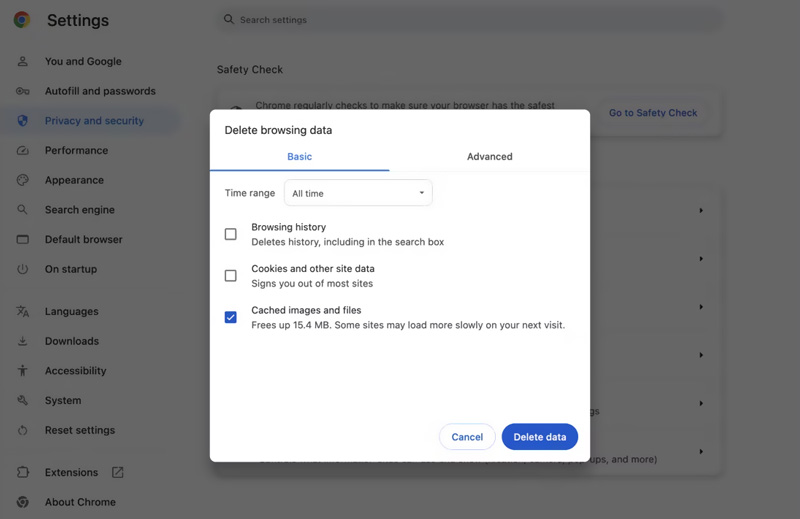
Task: Click the Appearance palette icon
Action: 22,180
